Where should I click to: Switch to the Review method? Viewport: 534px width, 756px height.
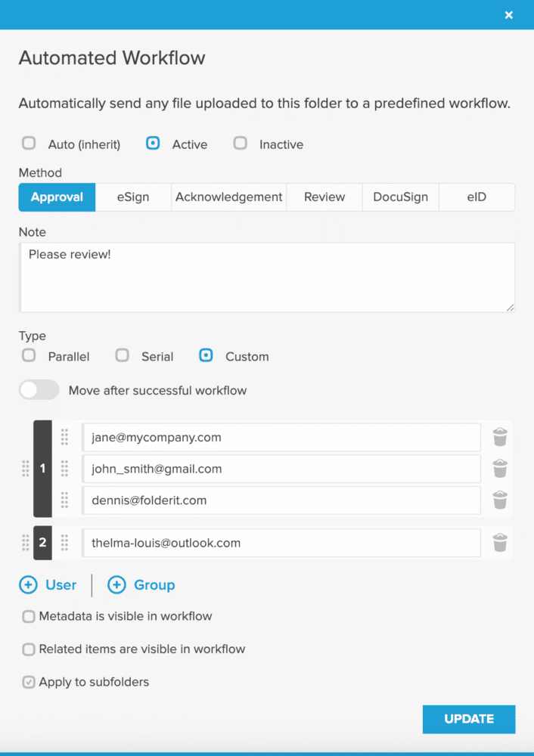[x=324, y=197]
